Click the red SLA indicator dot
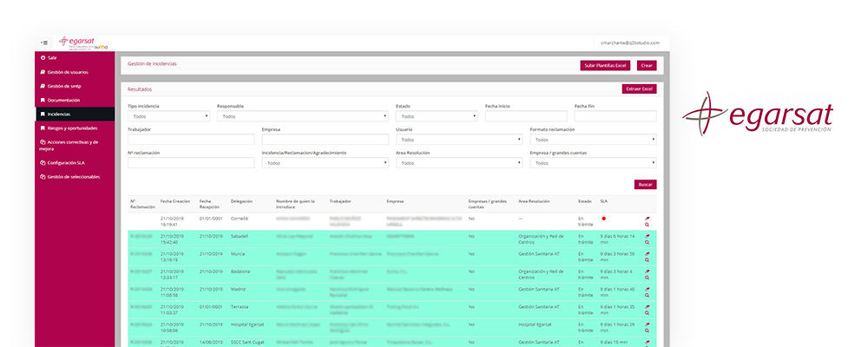868x347 pixels. [x=603, y=219]
